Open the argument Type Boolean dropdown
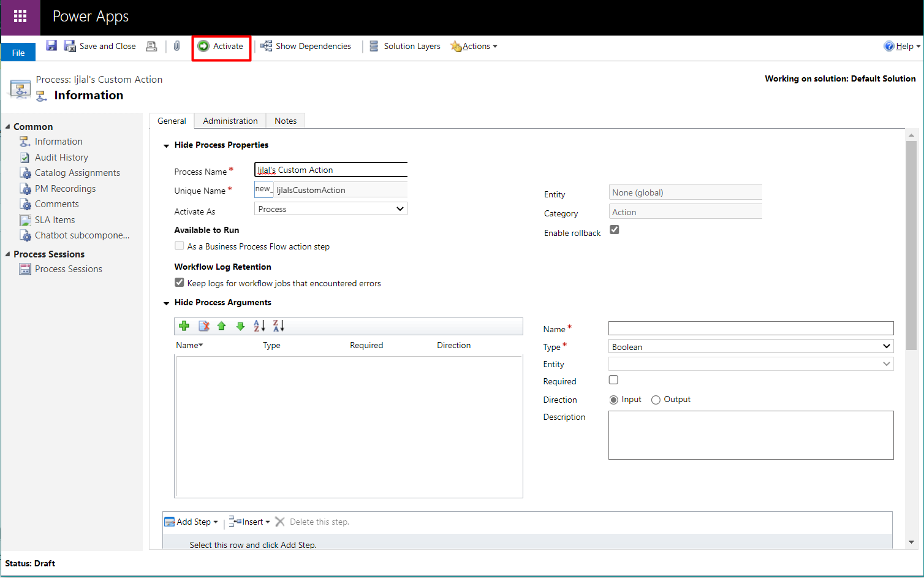924x578 pixels. (x=751, y=346)
